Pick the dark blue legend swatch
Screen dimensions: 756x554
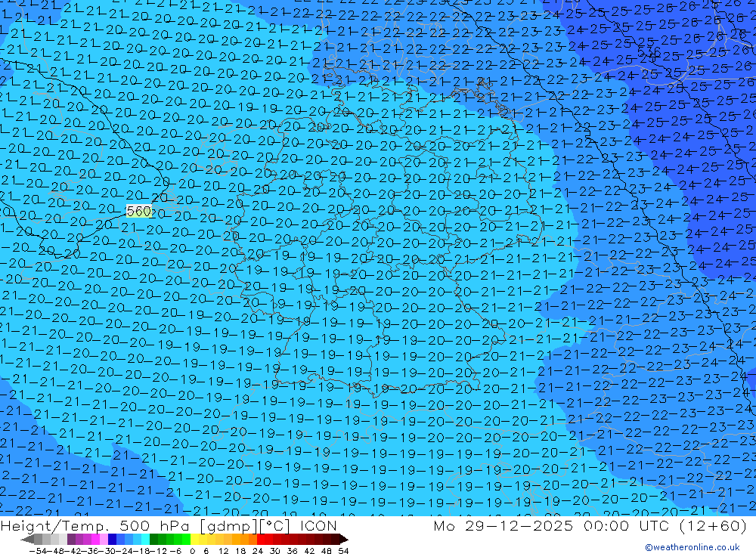pyautogui.click(x=112, y=540)
